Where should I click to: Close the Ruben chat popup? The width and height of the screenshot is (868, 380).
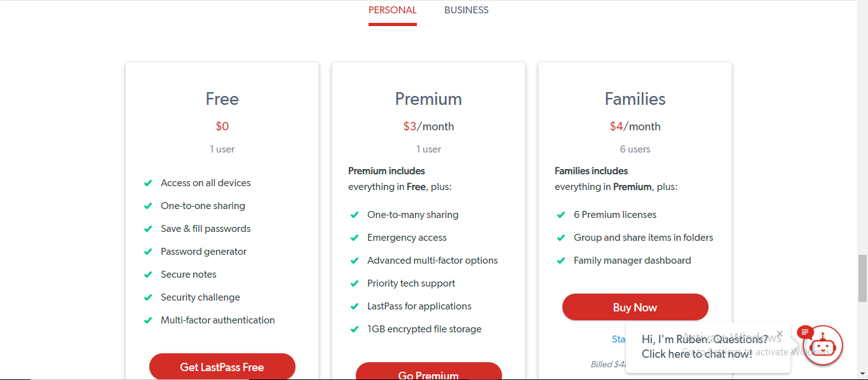pos(780,333)
